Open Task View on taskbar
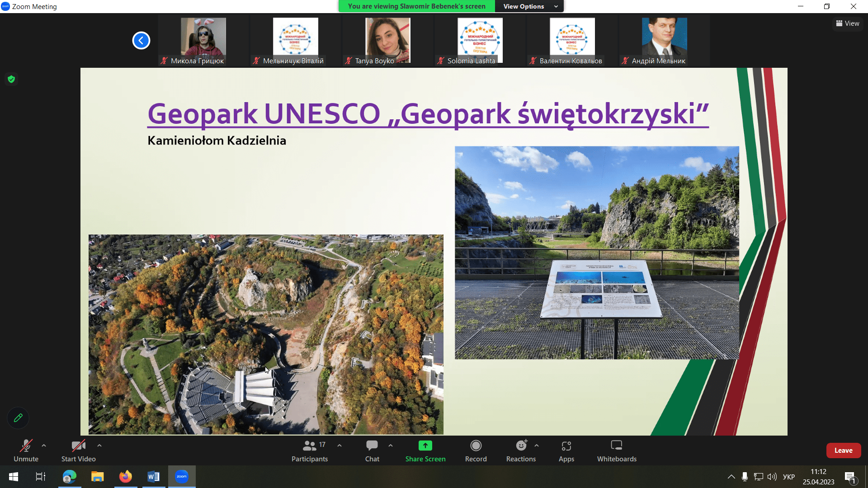 click(41, 477)
